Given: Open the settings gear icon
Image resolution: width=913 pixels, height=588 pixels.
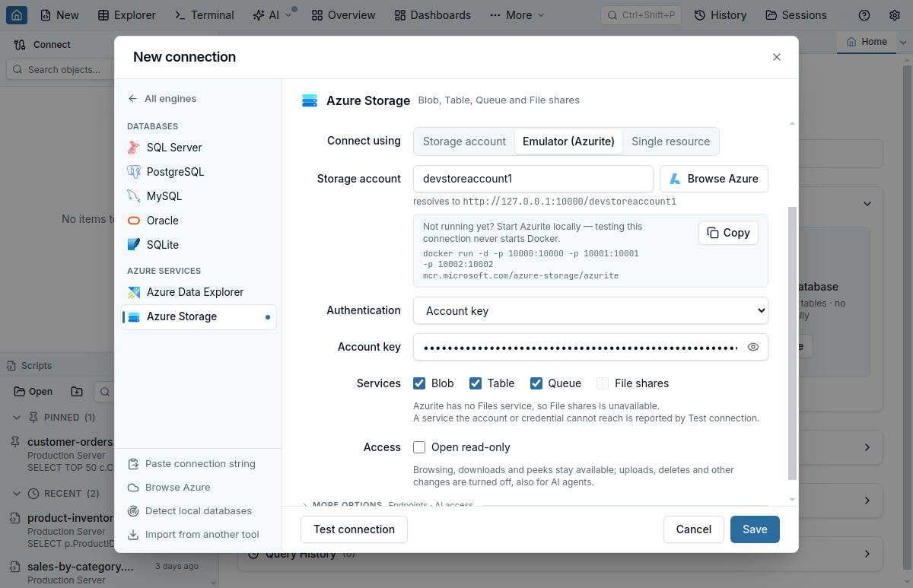Looking at the screenshot, I should (895, 14).
